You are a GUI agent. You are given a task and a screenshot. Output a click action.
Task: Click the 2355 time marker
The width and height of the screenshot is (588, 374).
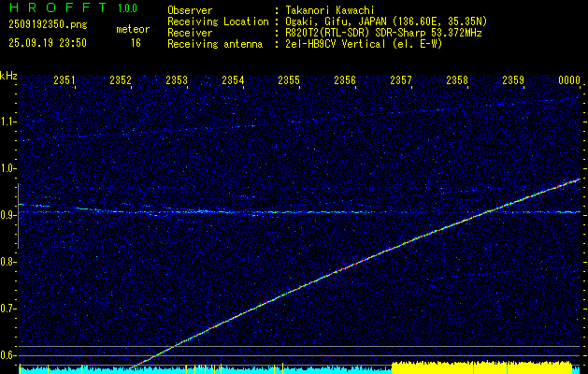click(x=289, y=80)
